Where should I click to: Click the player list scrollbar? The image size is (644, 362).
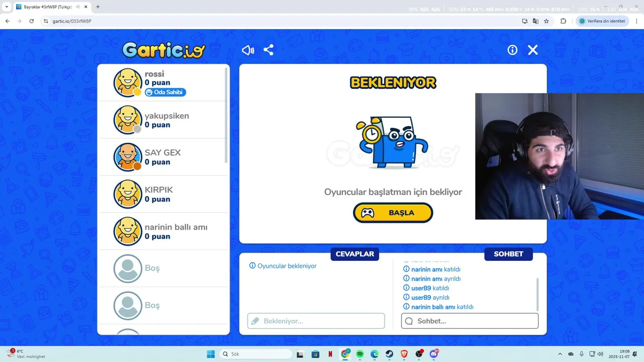(x=226, y=116)
